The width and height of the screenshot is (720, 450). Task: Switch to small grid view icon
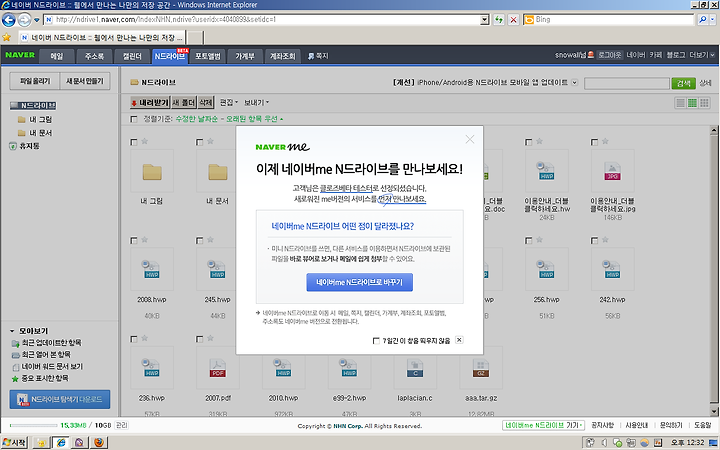point(704,103)
